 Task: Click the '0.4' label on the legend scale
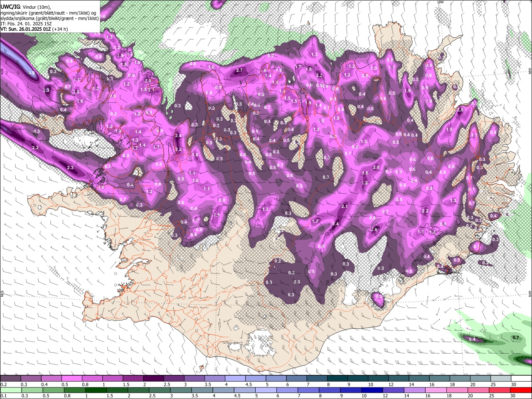point(44,384)
